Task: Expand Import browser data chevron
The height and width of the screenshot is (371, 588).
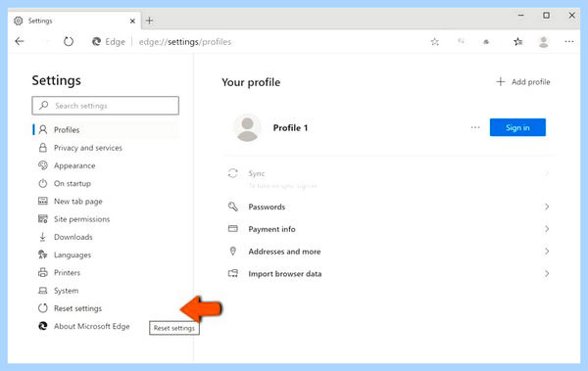Action: click(547, 273)
